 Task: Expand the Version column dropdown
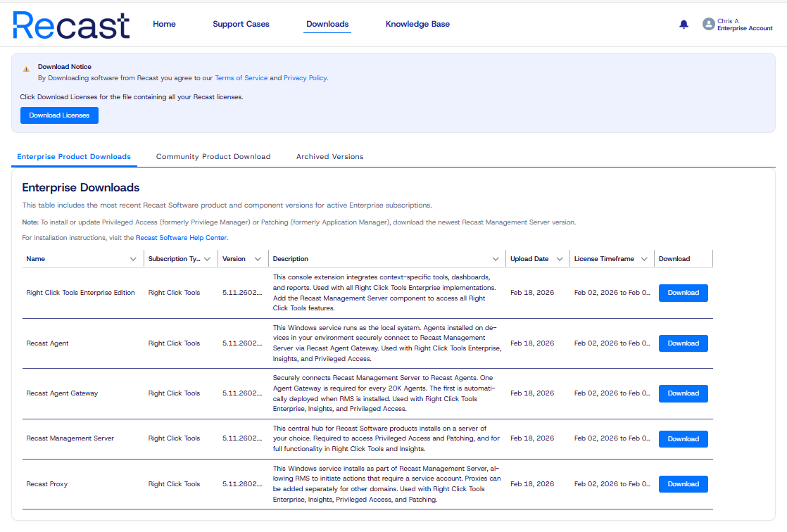tap(258, 258)
